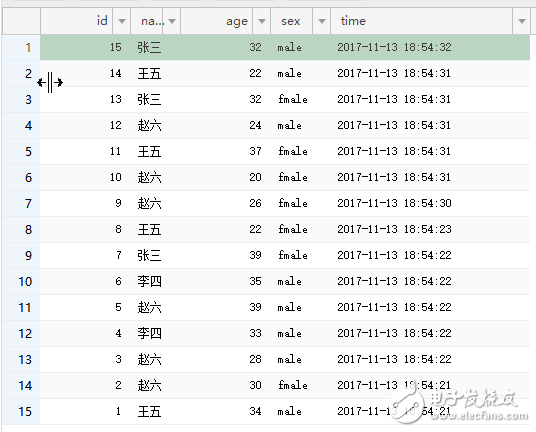Click the name cell 李四 in row 12
Image resolution: width=536 pixels, height=432 pixels.
click(156, 333)
